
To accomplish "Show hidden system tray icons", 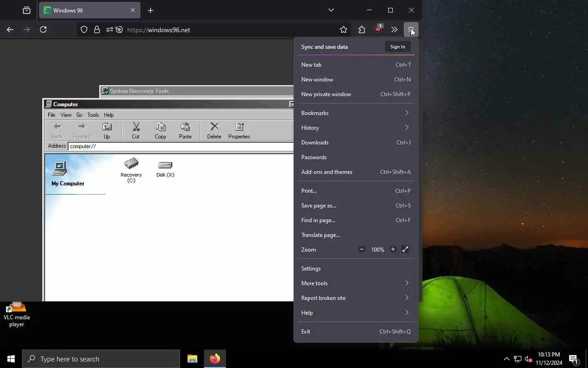I will pyautogui.click(x=506, y=359).
